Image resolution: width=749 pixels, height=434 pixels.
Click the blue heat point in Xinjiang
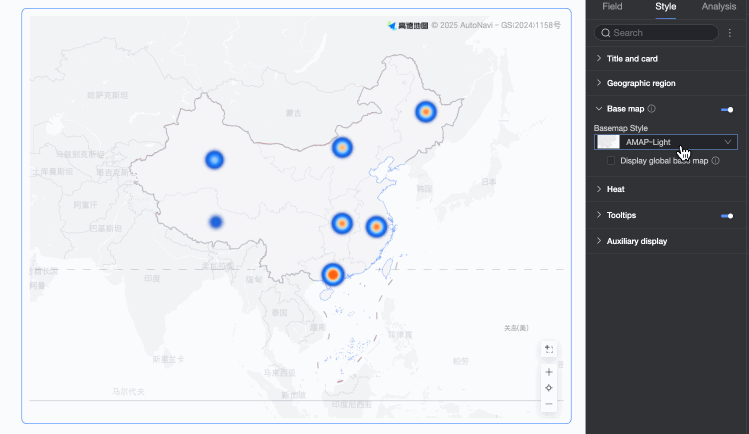[214, 159]
